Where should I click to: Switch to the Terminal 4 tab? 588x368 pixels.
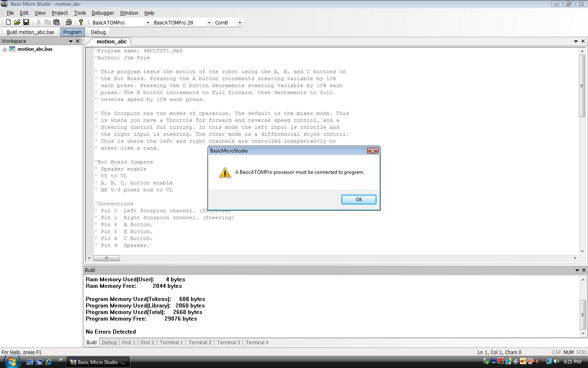257,343
